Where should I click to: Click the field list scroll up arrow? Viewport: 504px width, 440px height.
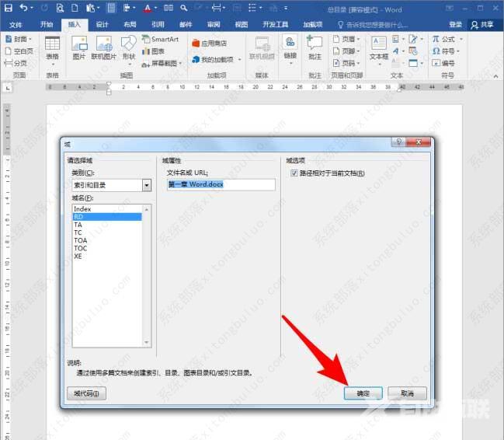coord(147,209)
